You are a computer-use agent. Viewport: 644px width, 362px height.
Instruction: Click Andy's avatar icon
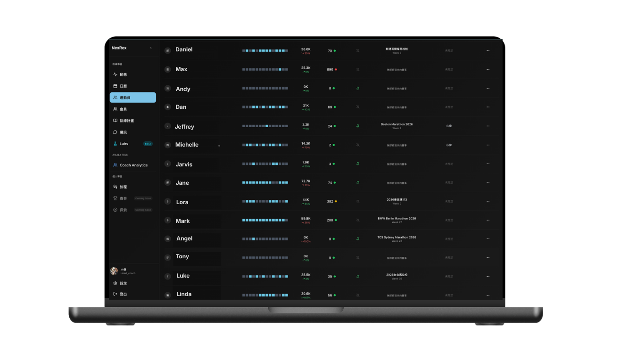point(167,88)
